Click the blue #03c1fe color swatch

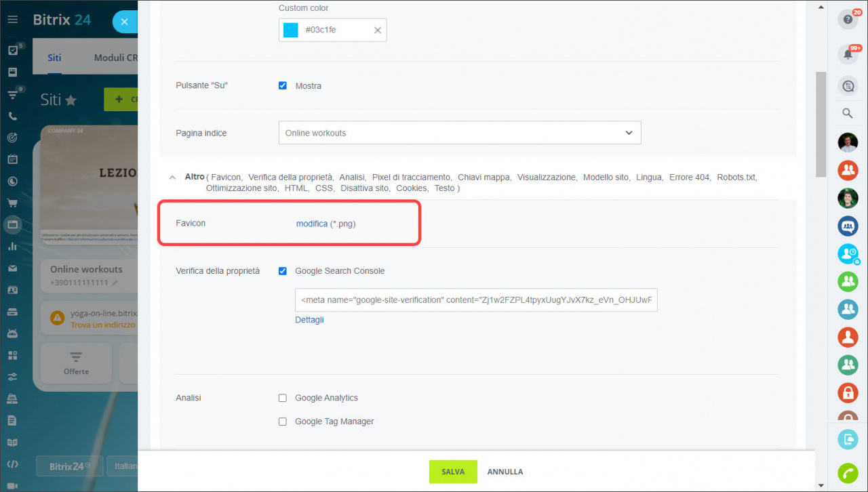pyautogui.click(x=291, y=30)
